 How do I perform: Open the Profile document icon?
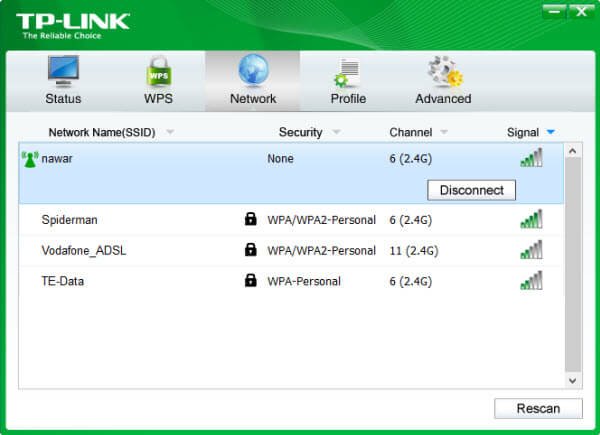[x=347, y=72]
